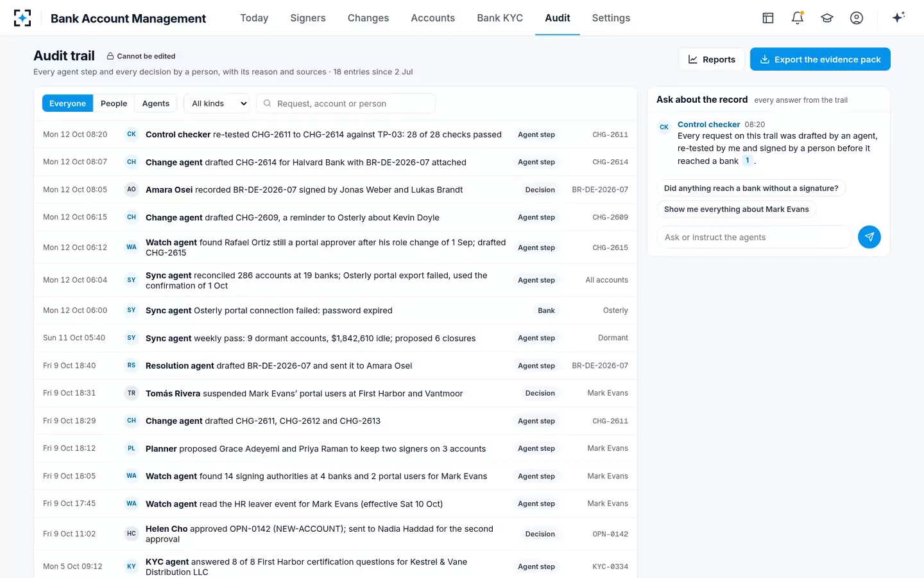Open the graduation cap learning icon
Image resolution: width=924 pixels, height=578 pixels.
coord(827,18)
